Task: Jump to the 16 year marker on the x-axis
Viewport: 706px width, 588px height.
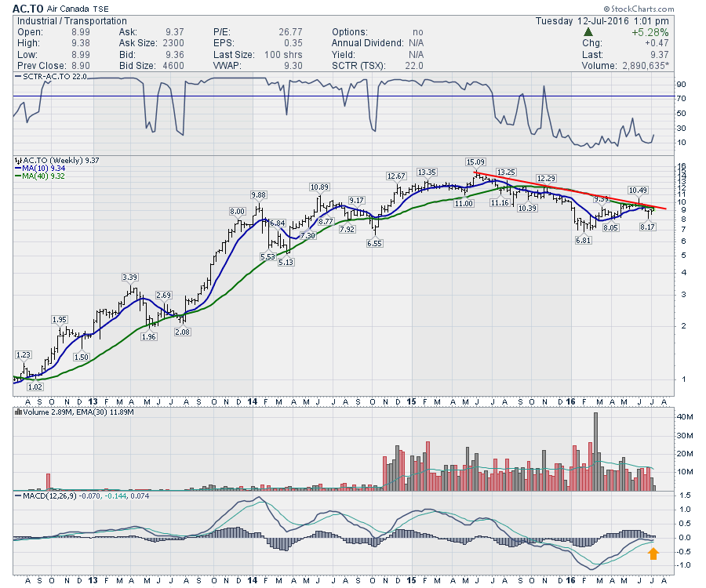Action: [570, 581]
